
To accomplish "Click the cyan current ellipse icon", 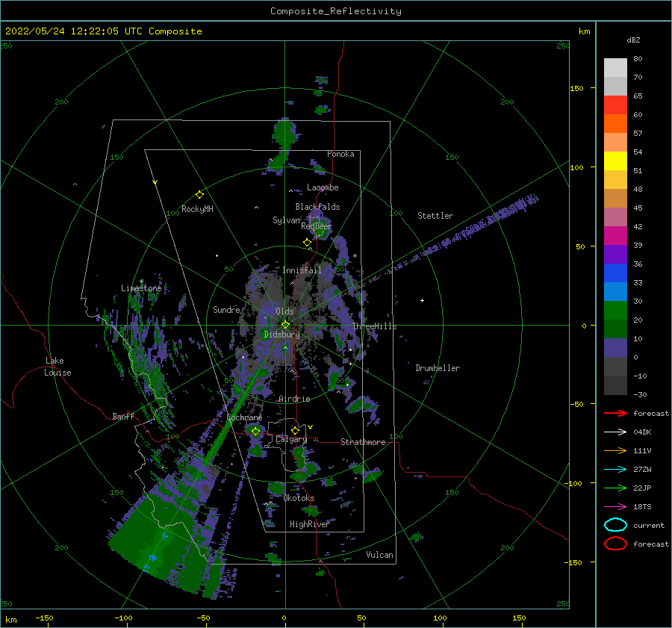I will tap(615, 525).
